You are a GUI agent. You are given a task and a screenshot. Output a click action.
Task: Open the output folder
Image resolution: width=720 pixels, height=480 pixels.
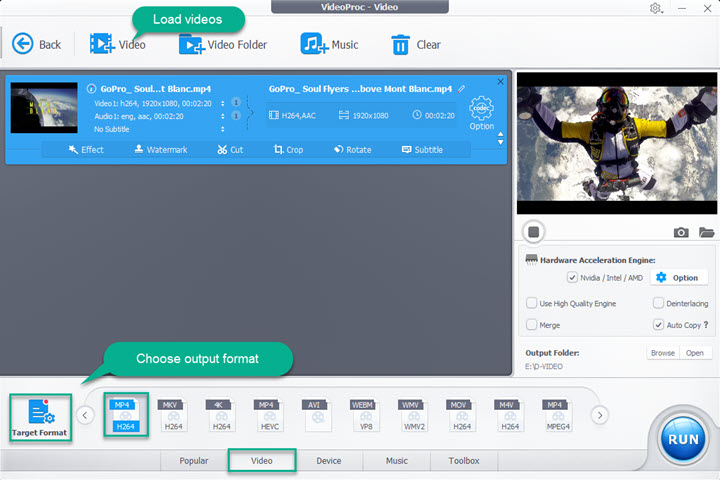(695, 353)
